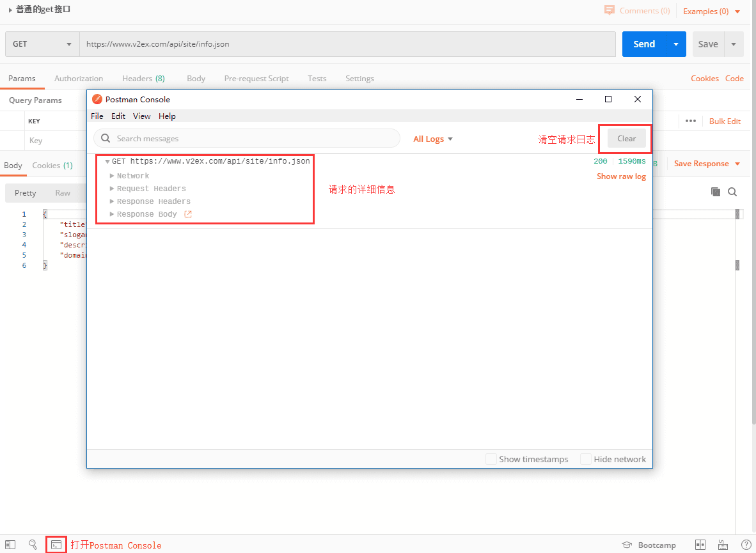This screenshot has width=756, height=553.
Task: Click the Save button
Action: [708, 44]
